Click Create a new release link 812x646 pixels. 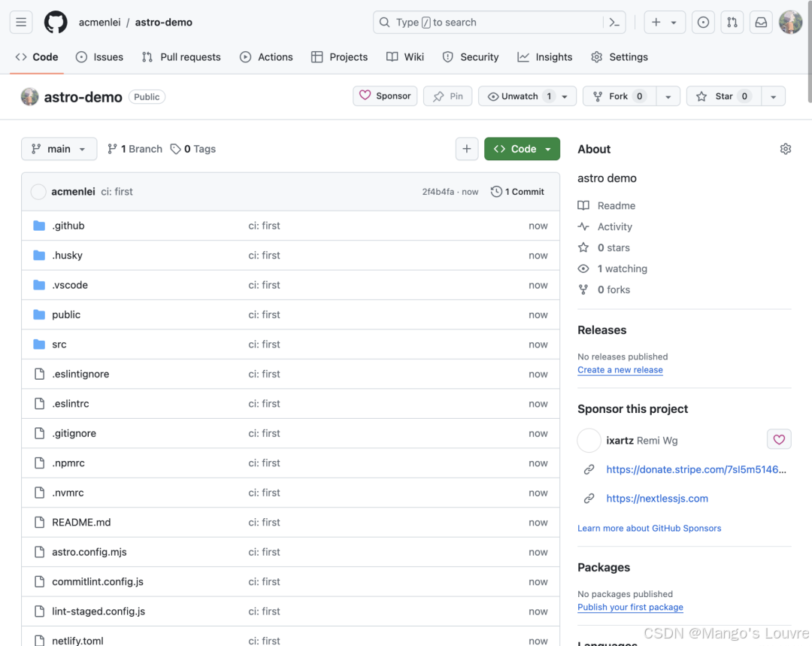(x=620, y=370)
